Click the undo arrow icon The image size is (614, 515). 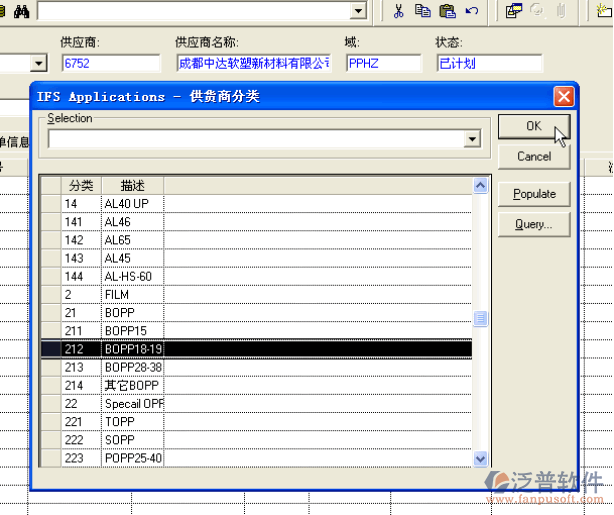click(472, 11)
